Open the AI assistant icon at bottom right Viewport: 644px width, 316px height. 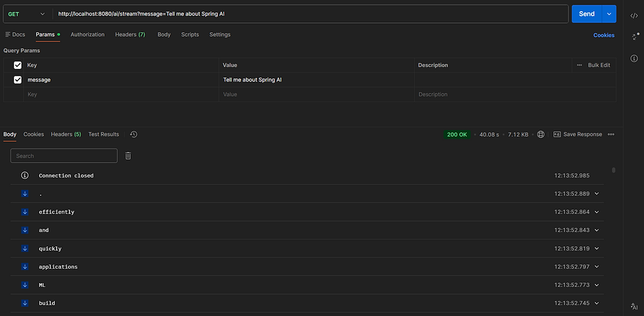pos(634,306)
